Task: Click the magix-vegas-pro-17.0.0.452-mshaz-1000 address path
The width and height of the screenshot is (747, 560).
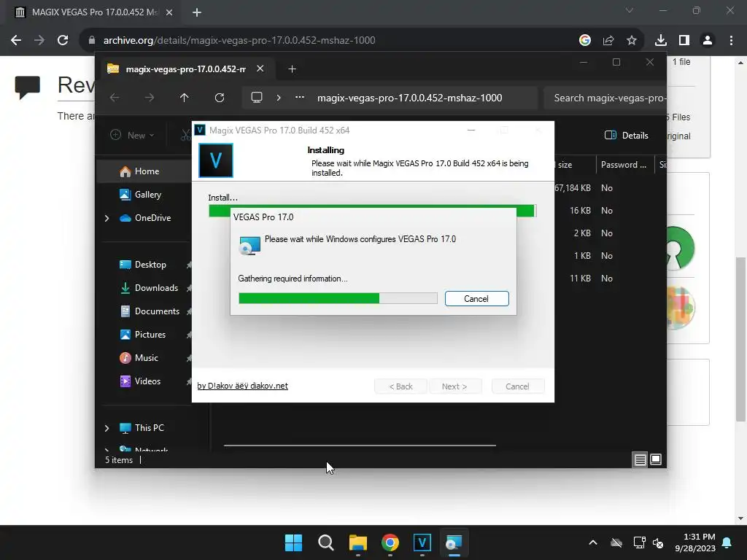Action: click(x=410, y=98)
